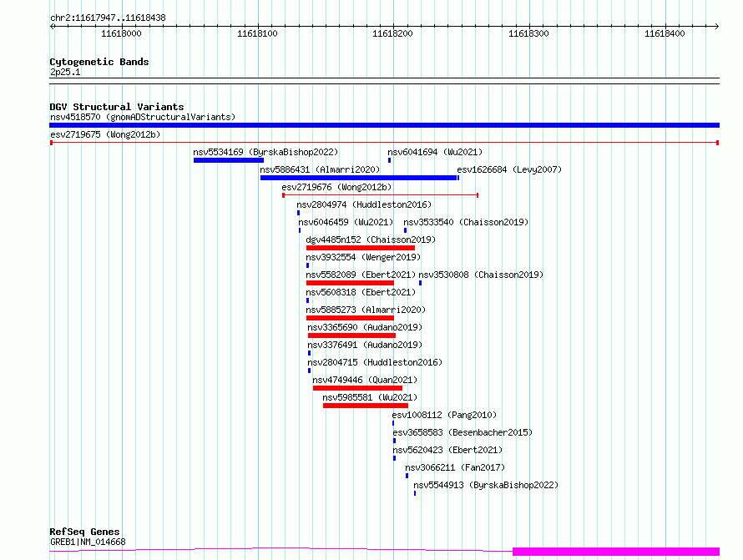Click nsv5582089 (Ebert2021) label
Screen dimensions: 743x560
[361, 275]
